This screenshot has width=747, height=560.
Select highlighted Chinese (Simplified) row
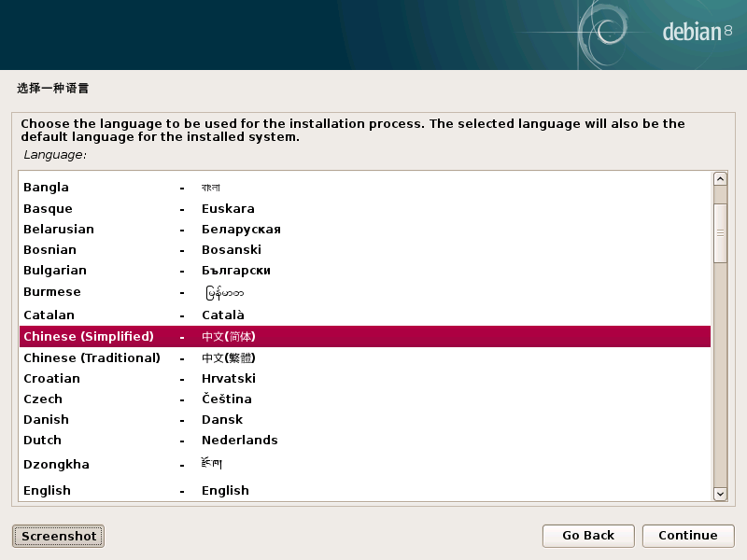pos(365,337)
